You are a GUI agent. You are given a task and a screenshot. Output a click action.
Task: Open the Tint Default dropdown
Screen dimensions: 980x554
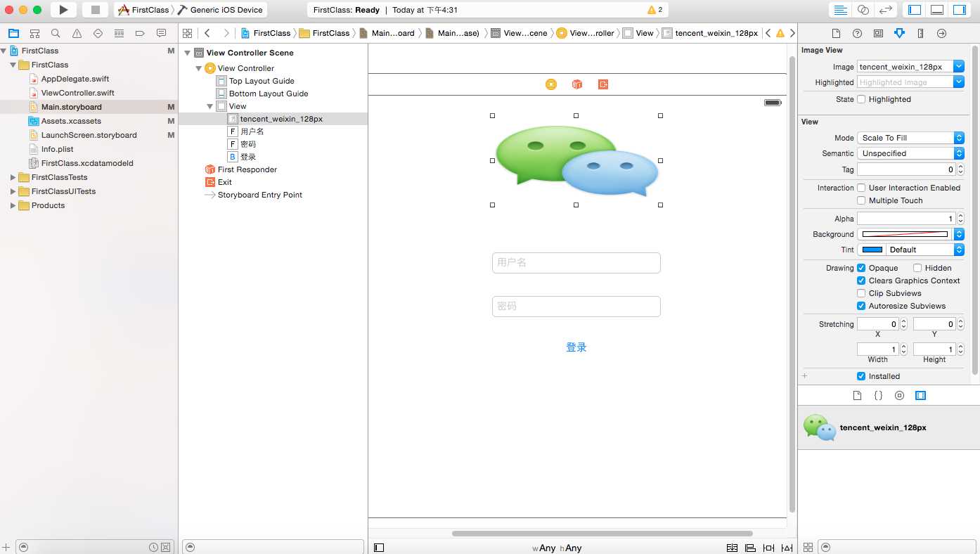924,250
